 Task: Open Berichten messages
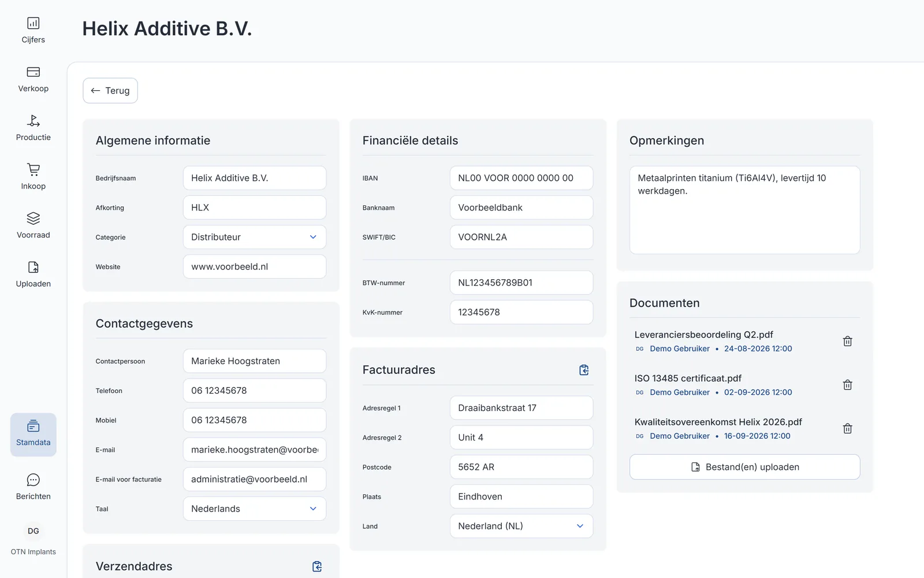click(x=33, y=487)
